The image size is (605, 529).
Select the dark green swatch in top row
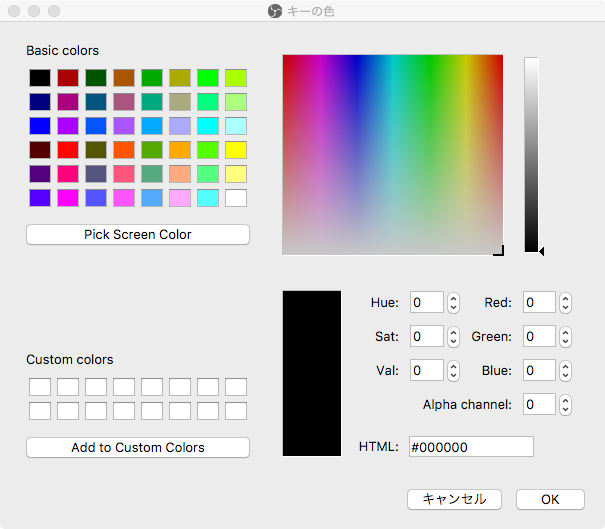(96, 78)
